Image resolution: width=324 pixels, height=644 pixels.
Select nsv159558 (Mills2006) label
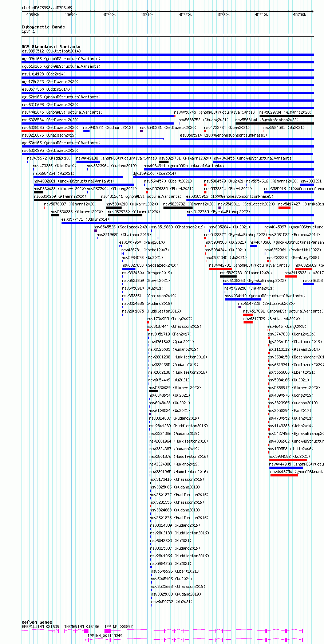tap(291, 449)
